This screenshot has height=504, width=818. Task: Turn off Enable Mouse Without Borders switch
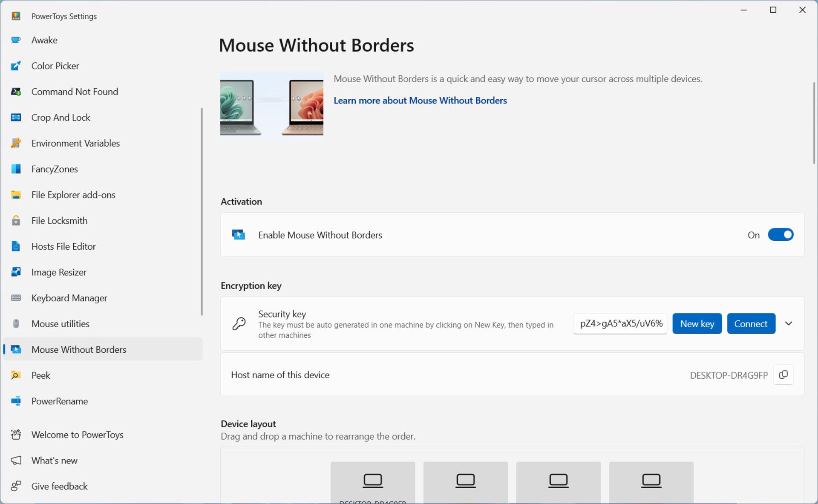tap(780, 235)
